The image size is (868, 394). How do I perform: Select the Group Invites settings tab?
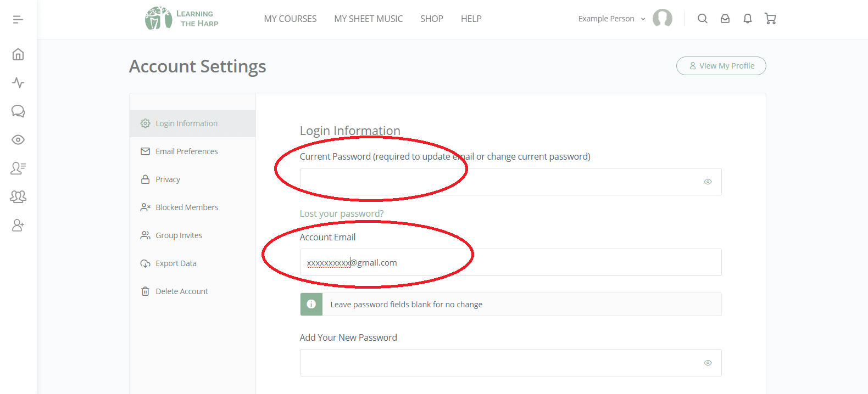pos(192,235)
